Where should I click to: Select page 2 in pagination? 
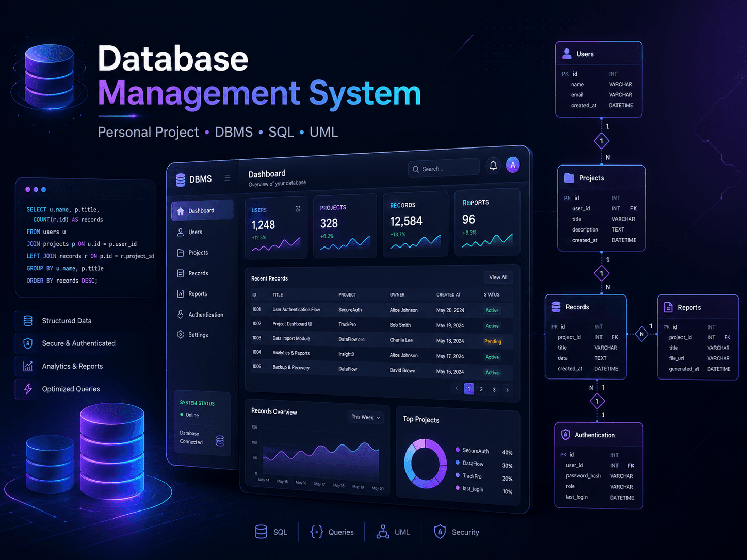(x=481, y=389)
